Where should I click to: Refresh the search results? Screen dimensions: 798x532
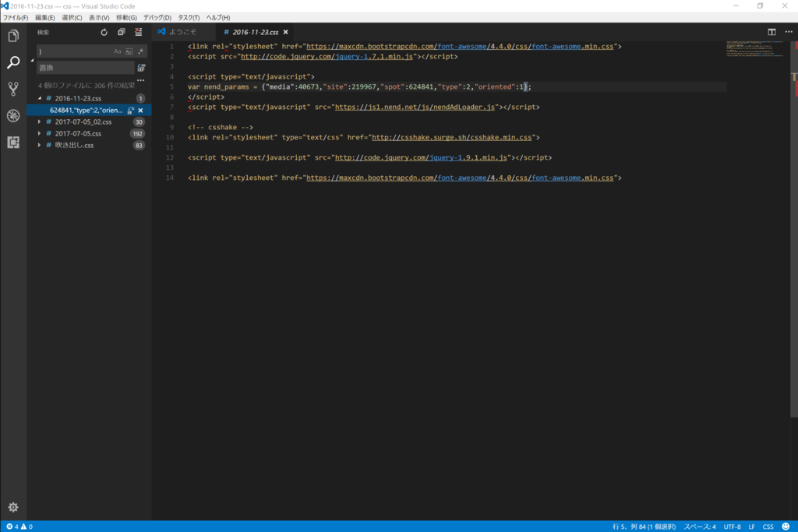104,32
